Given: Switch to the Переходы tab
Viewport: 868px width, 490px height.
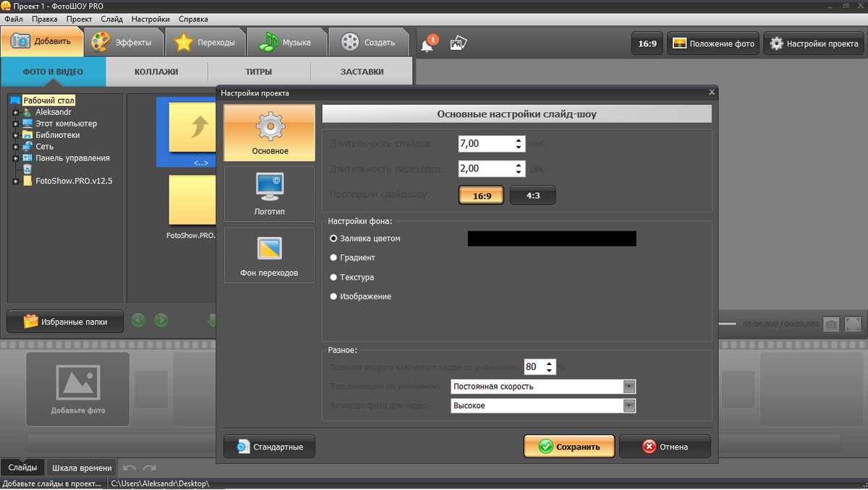Looking at the screenshot, I should tap(206, 42).
